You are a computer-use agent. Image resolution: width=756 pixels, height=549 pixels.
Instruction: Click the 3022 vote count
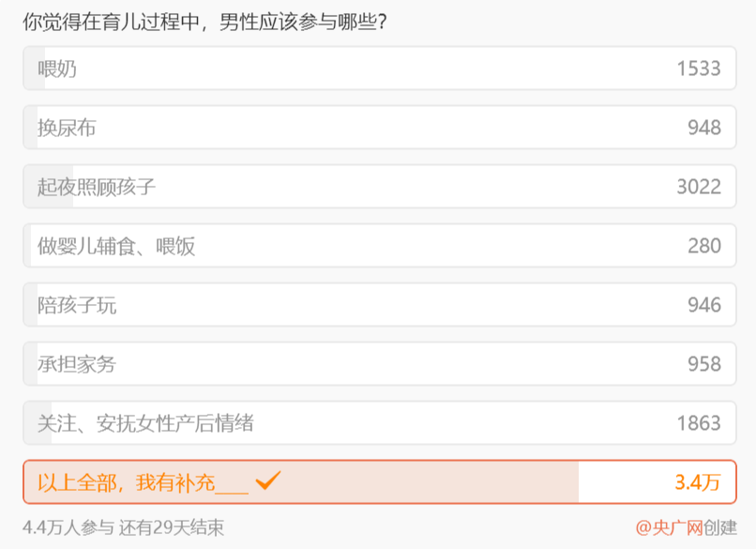(x=699, y=187)
